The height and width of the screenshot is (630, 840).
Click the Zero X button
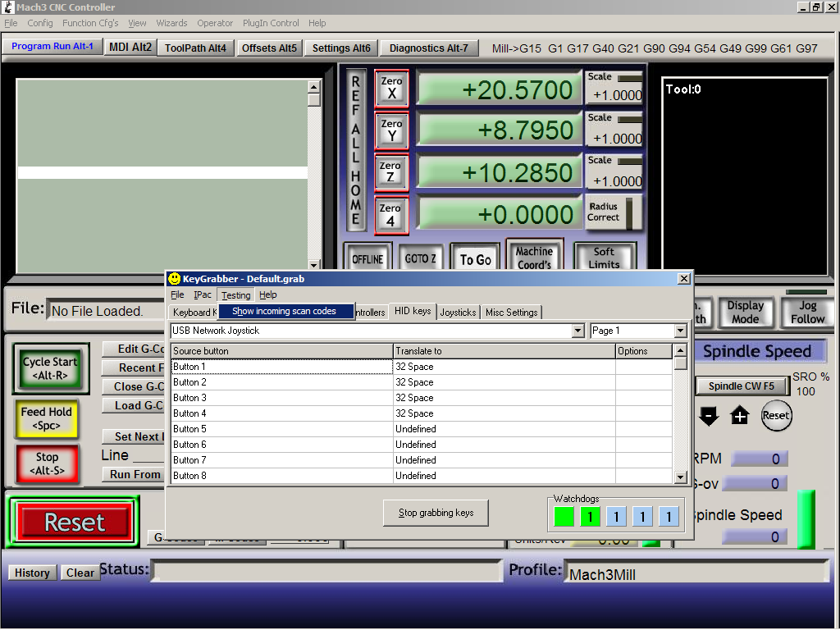pyautogui.click(x=391, y=89)
